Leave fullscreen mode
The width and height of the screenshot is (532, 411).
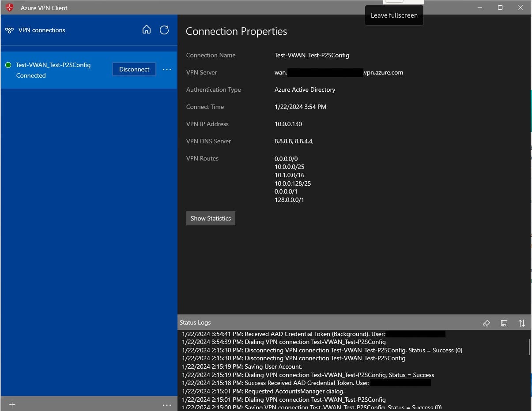point(394,15)
